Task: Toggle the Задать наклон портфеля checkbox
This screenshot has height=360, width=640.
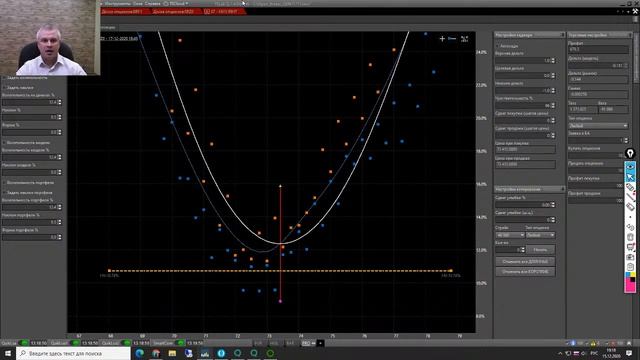Action: (x=4, y=192)
